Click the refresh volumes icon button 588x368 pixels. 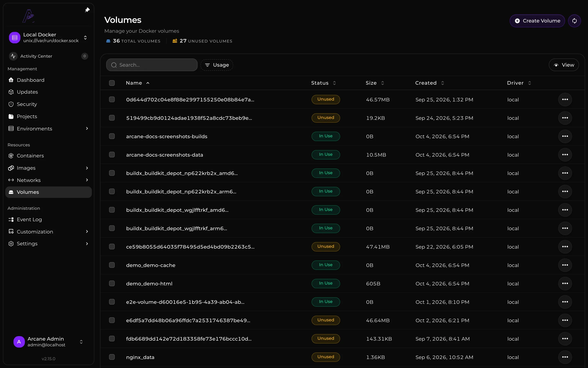click(x=574, y=21)
